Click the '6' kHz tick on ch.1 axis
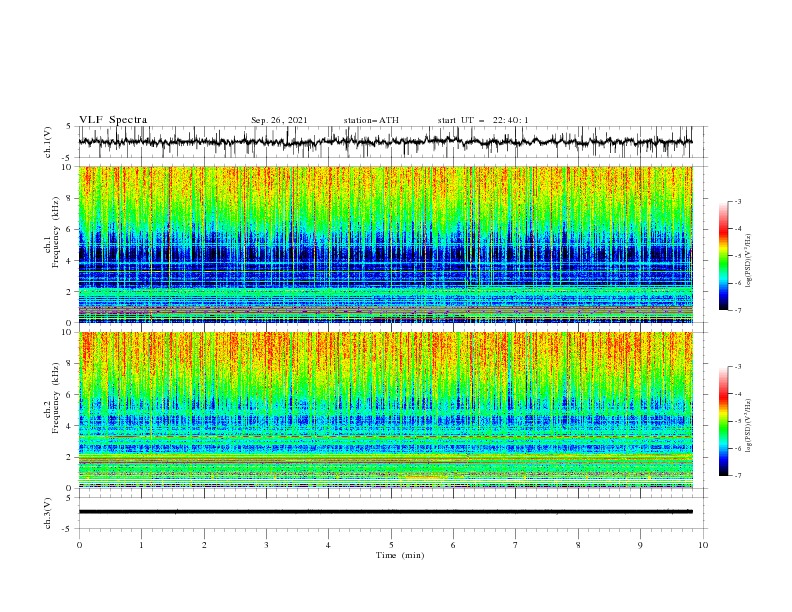 coord(71,230)
